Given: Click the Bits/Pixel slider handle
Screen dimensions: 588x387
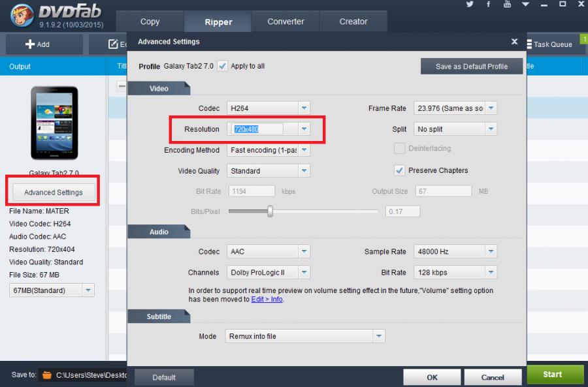Looking at the screenshot, I should tap(270, 211).
